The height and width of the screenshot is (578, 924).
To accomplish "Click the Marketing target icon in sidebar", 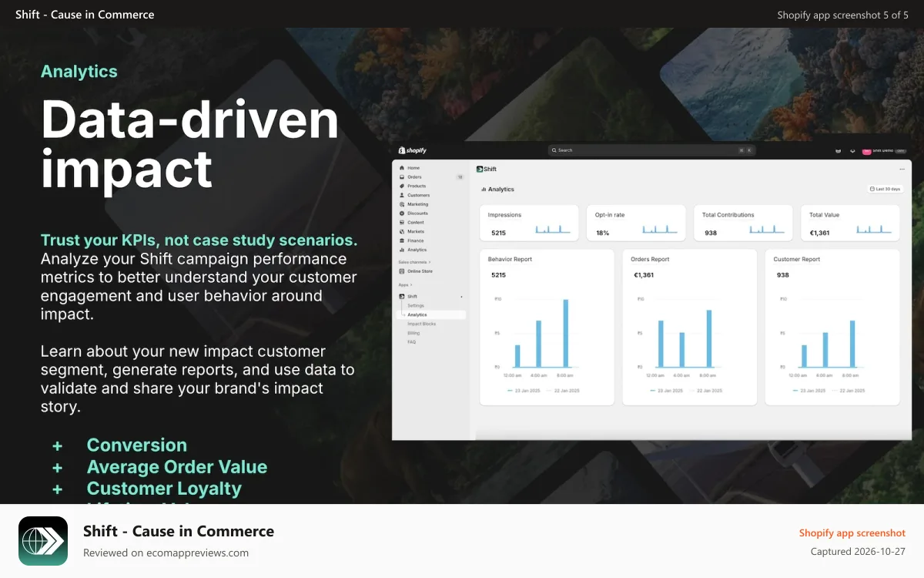I will (401, 204).
